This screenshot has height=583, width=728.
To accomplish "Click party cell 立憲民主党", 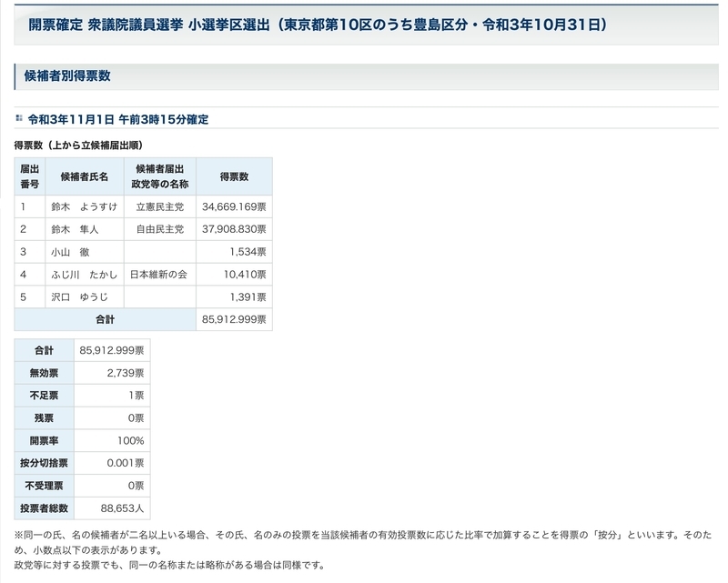I will (x=160, y=206).
